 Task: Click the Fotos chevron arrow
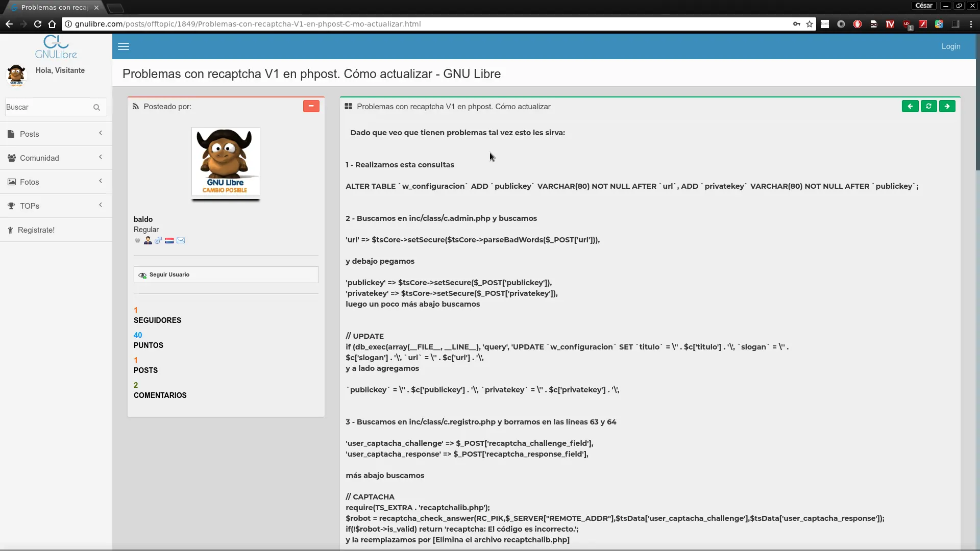click(x=101, y=181)
